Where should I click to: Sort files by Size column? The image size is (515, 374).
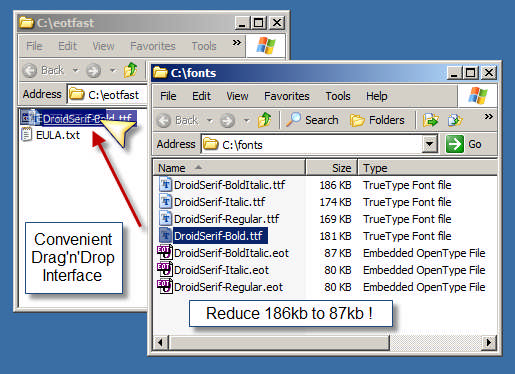click(332, 168)
